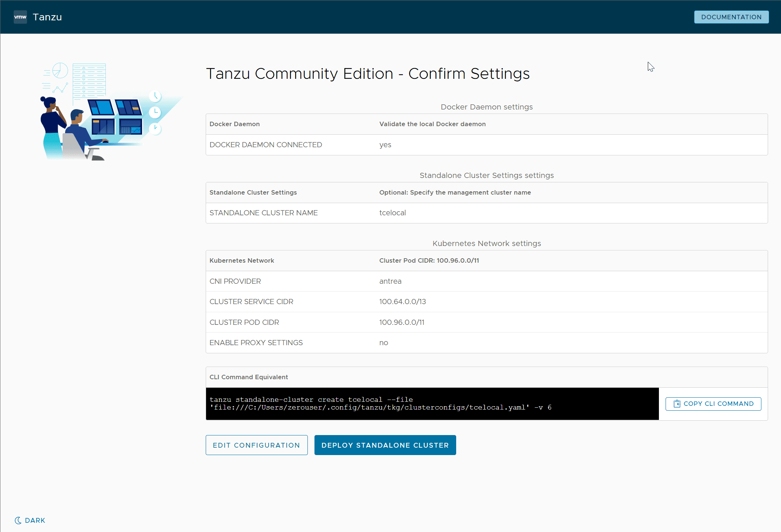
Task: Click the Tanzu title in the header
Action: click(47, 17)
